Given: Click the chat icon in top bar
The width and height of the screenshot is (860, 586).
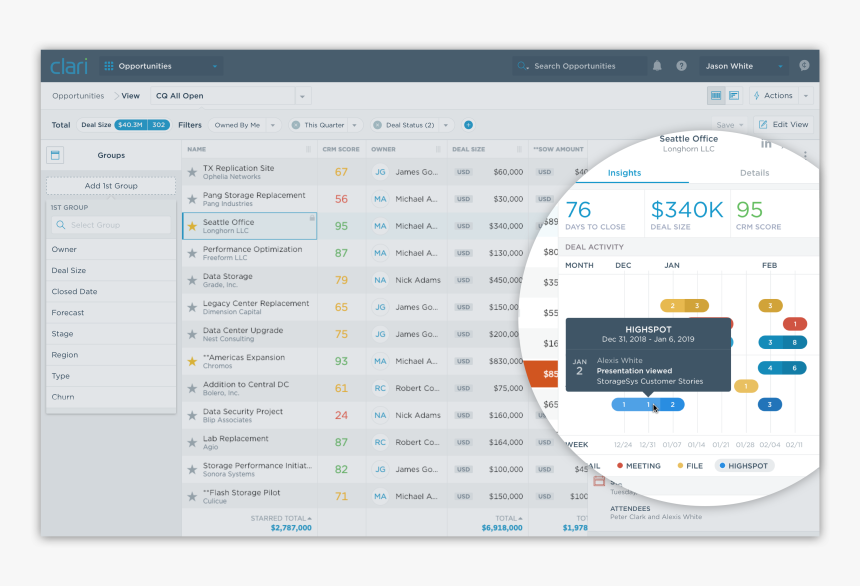Looking at the screenshot, I should tap(804, 65).
